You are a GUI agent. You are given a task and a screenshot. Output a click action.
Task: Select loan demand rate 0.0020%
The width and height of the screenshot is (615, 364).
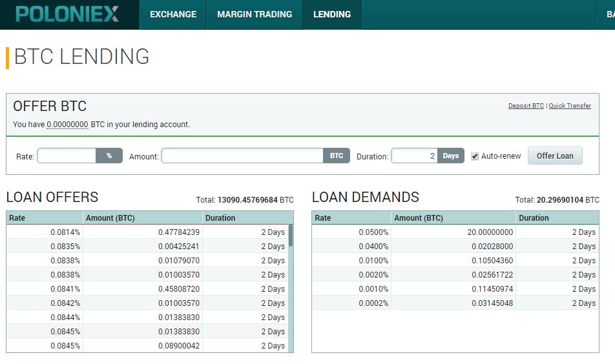[x=373, y=275]
